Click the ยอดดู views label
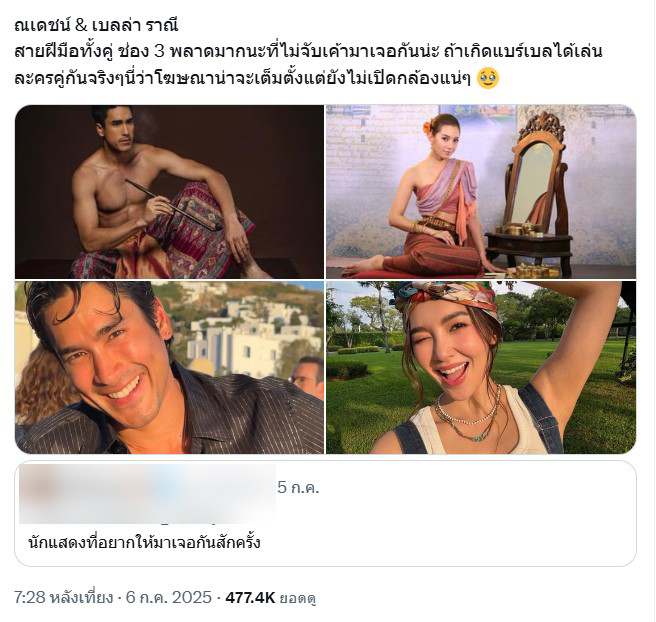Screen dimensions: 656x622 click(297, 598)
